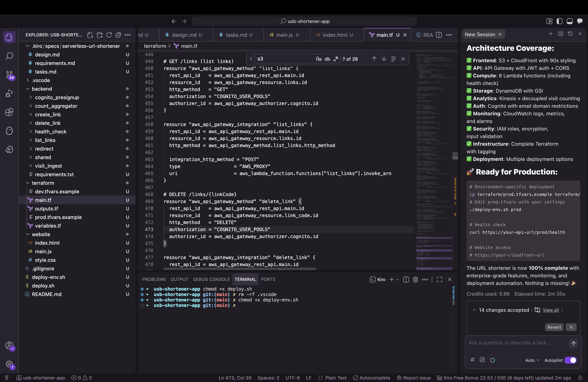Open the Search view in activity bar
The width and height of the screenshot is (588, 382).
click(x=9, y=56)
